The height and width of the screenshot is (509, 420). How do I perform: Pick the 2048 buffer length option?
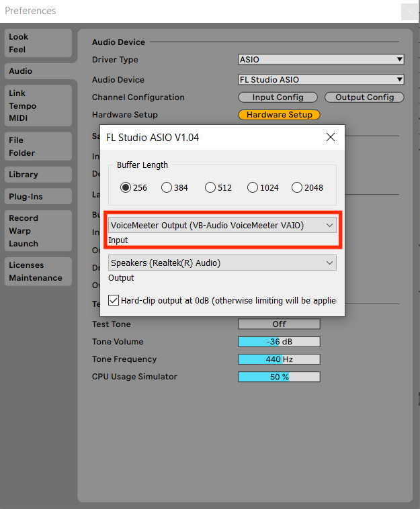click(297, 187)
